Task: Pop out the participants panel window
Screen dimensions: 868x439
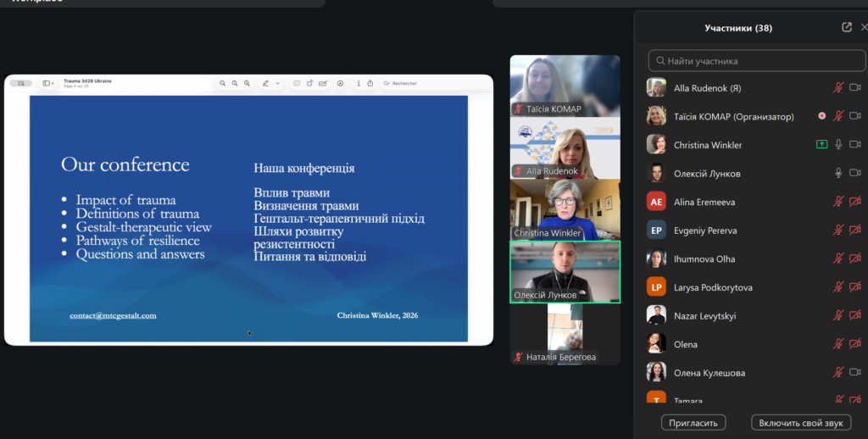Action: click(x=846, y=27)
